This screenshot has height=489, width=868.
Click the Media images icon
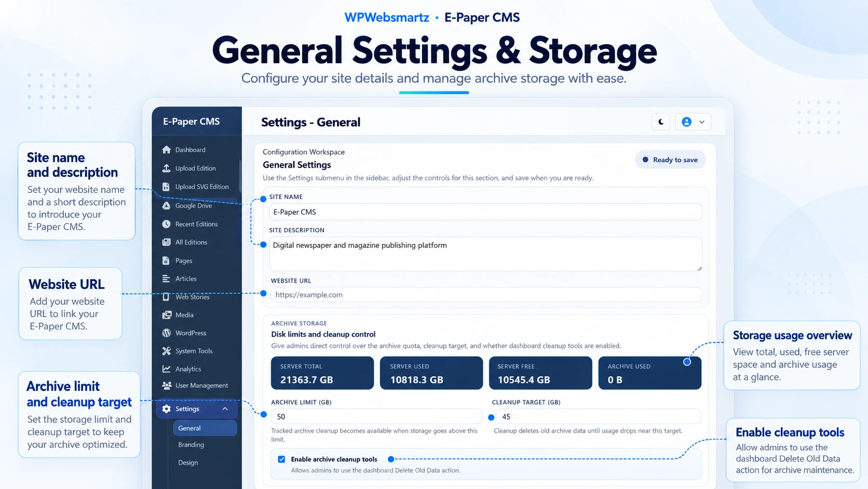(167, 315)
